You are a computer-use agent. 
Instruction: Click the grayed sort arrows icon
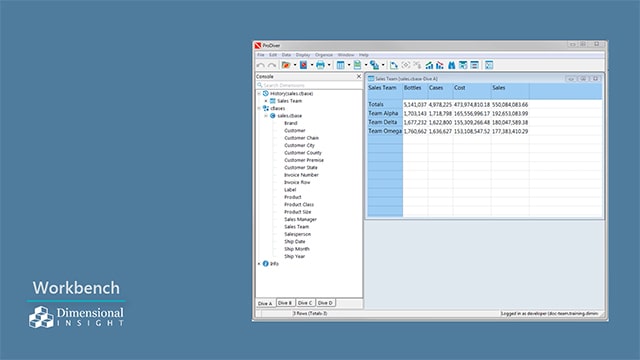pos(417,65)
